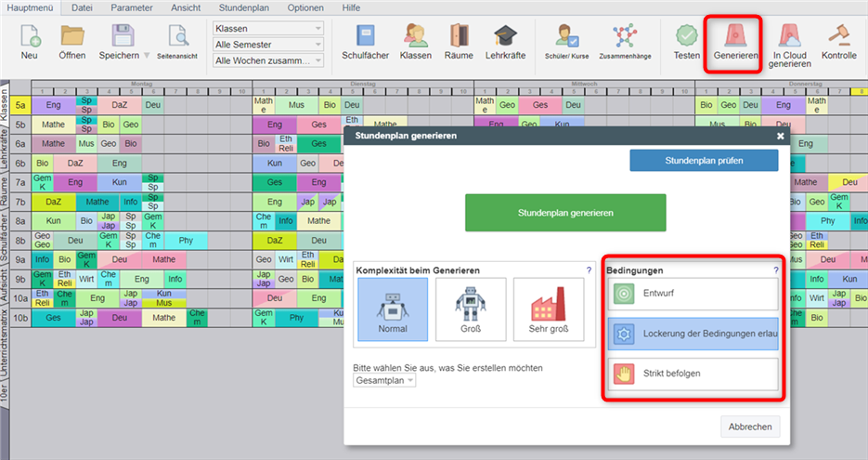868x460 pixels.
Task: Select Sehr groß factory option
Action: (x=549, y=309)
